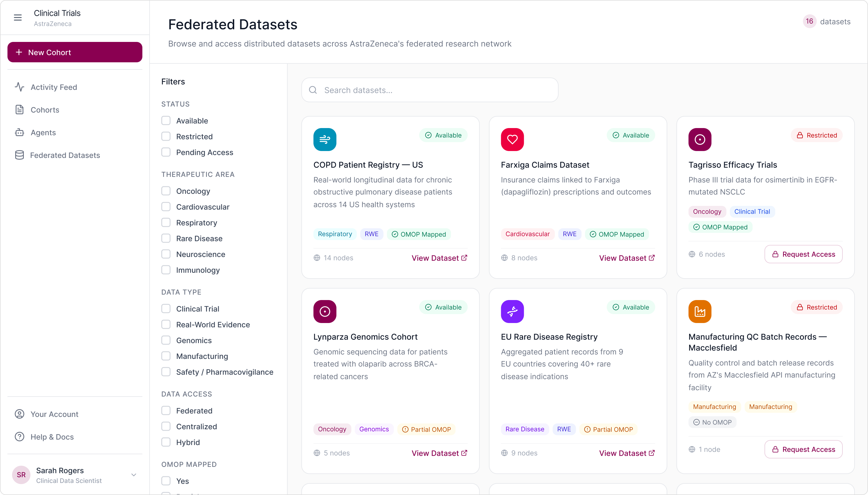Click the Cohorts document icon
Viewport: 868px width, 495px height.
(x=19, y=110)
